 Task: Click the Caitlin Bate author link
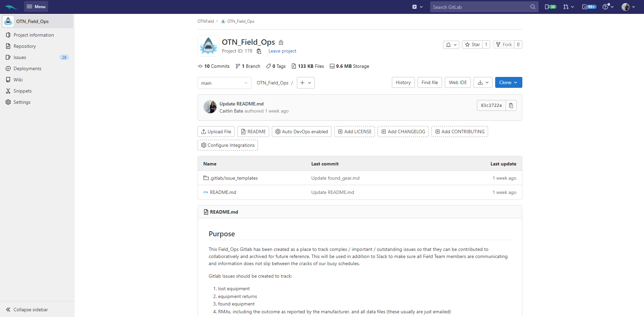[231, 111]
